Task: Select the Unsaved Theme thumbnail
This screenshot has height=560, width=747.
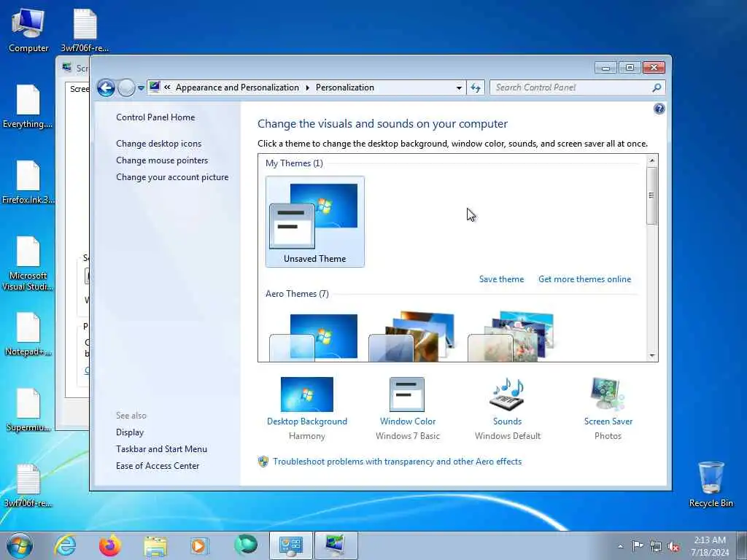Action: [x=315, y=222]
